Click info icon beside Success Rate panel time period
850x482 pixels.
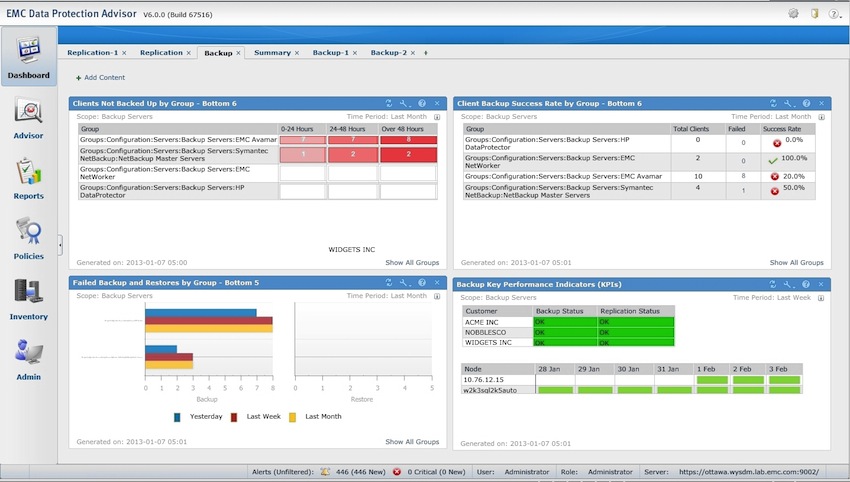821,117
